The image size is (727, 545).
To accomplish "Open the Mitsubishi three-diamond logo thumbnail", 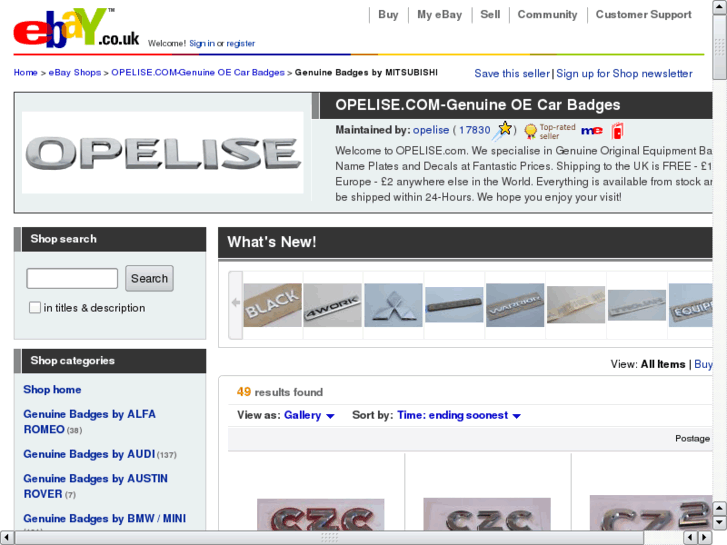I will pos(393,305).
